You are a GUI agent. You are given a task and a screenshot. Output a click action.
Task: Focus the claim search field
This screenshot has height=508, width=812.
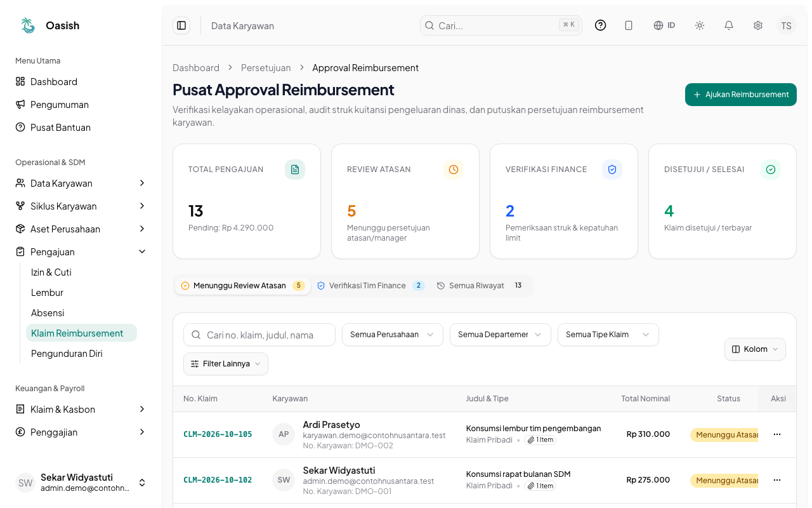click(259, 335)
